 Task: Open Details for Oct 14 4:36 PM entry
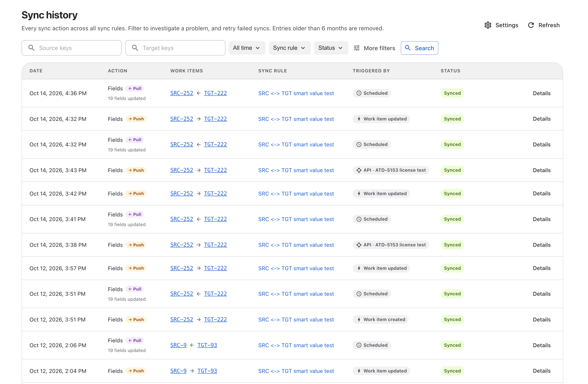(x=542, y=93)
